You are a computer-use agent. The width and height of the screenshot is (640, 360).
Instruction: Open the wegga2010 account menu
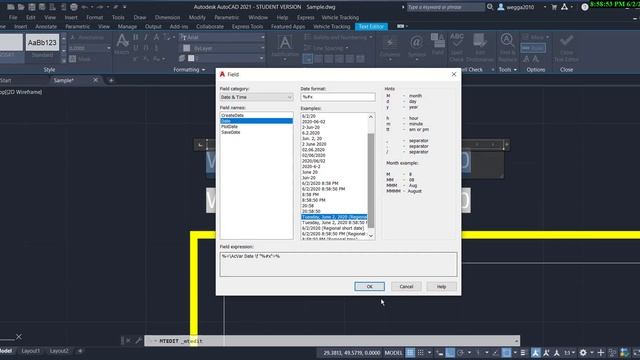(x=521, y=7)
